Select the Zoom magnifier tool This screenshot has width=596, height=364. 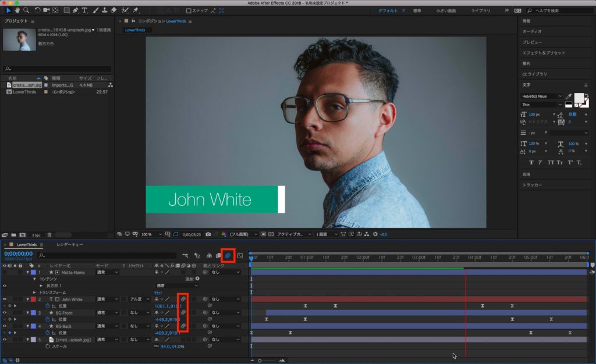coord(26,10)
